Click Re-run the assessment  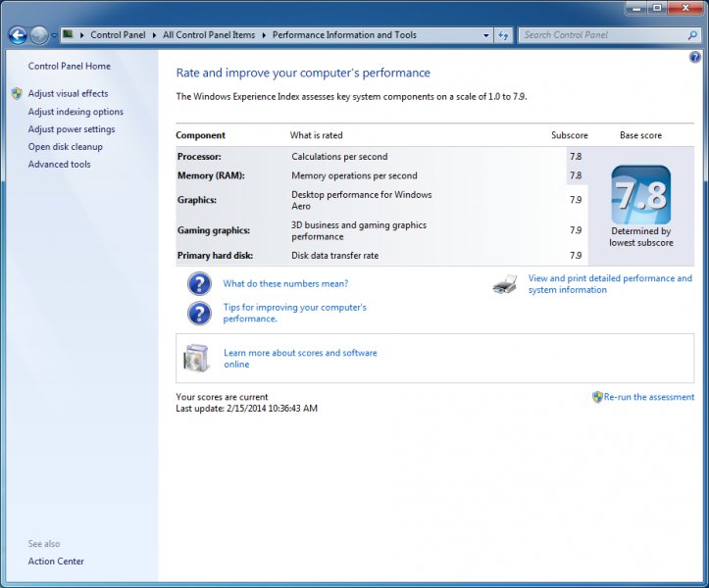click(x=649, y=397)
